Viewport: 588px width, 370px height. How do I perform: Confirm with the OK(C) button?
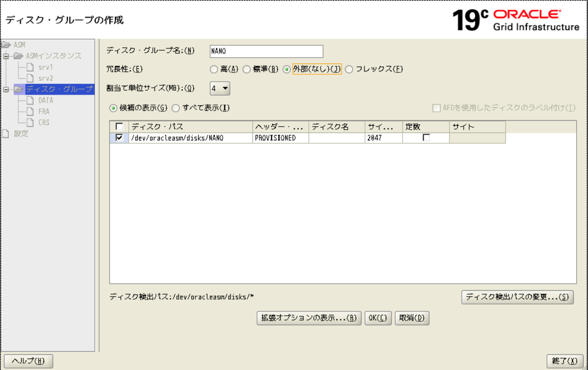[x=378, y=318]
